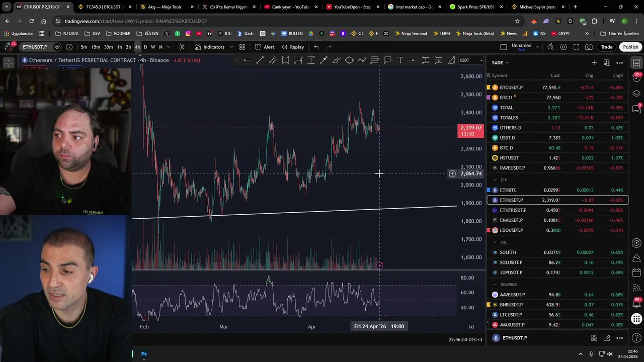
Task: Open chart settings hexagon icon
Action: (x=563, y=47)
